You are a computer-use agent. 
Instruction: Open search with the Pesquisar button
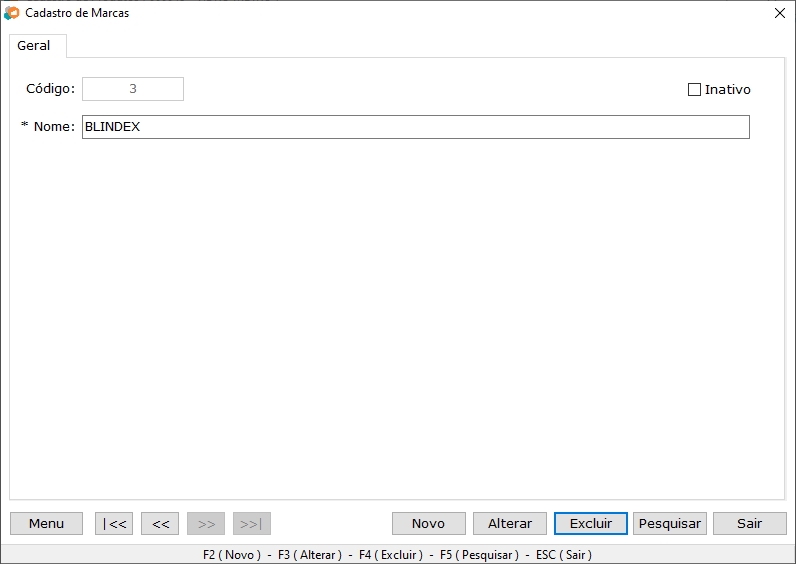click(670, 523)
